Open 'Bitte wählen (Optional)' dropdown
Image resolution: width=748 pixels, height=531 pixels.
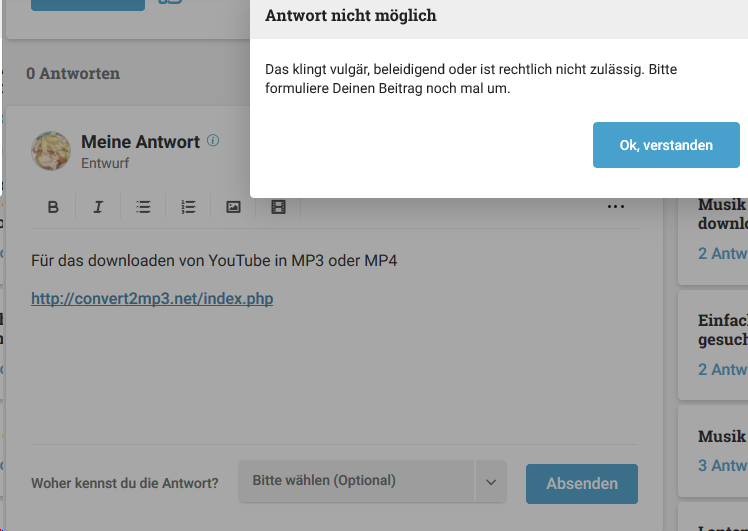(x=372, y=481)
